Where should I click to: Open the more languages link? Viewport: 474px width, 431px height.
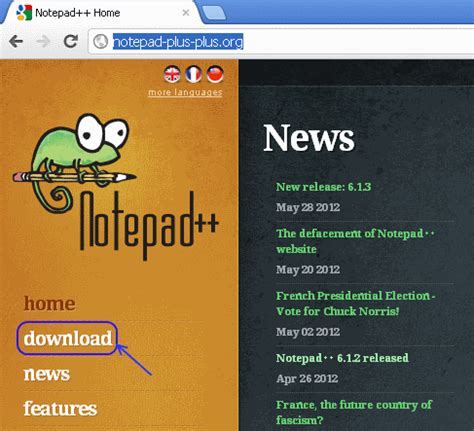(185, 93)
